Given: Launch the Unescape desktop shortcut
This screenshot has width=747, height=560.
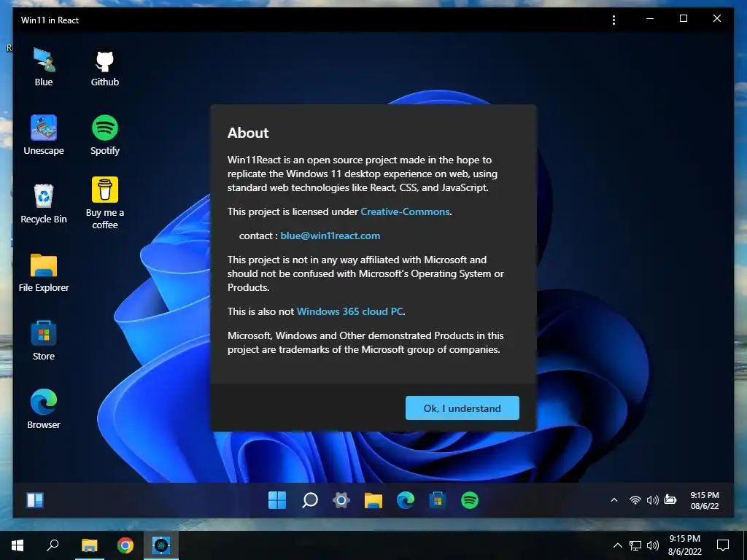Looking at the screenshot, I should click(44, 135).
